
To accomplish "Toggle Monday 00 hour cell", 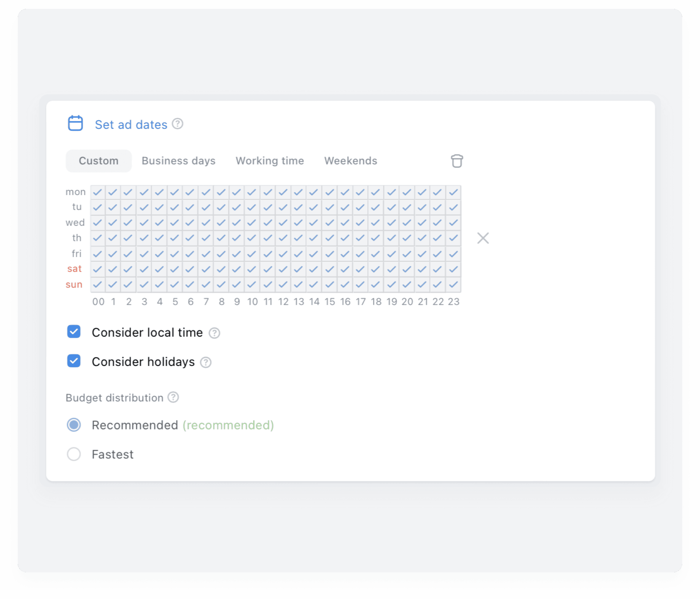I will [x=98, y=192].
